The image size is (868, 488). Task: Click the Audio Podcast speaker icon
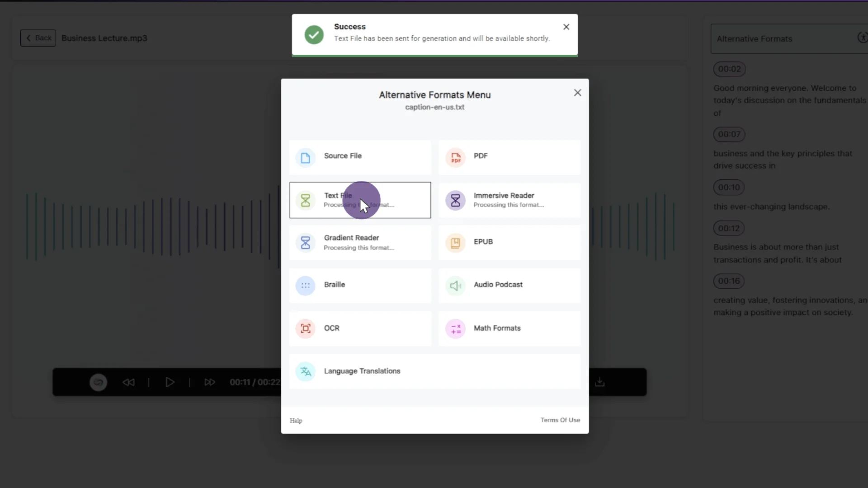click(455, 286)
